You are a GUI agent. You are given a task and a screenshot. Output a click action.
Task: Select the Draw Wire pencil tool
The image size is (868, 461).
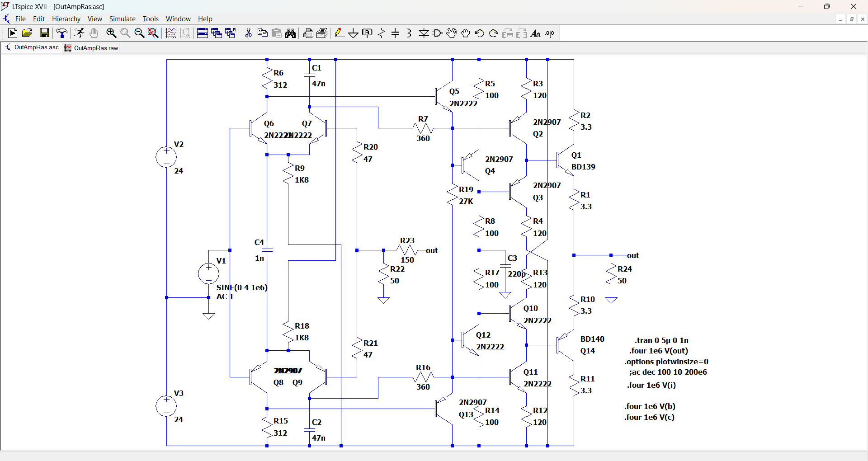pyautogui.click(x=340, y=33)
